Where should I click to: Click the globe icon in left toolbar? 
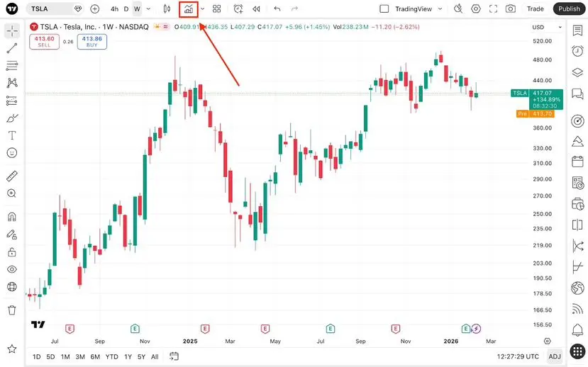pos(12,287)
